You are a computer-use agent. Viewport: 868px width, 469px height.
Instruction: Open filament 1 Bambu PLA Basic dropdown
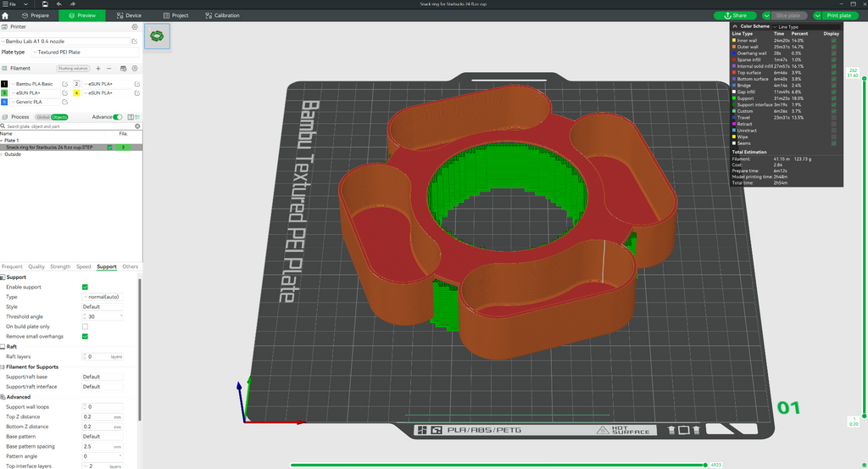click(36, 84)
